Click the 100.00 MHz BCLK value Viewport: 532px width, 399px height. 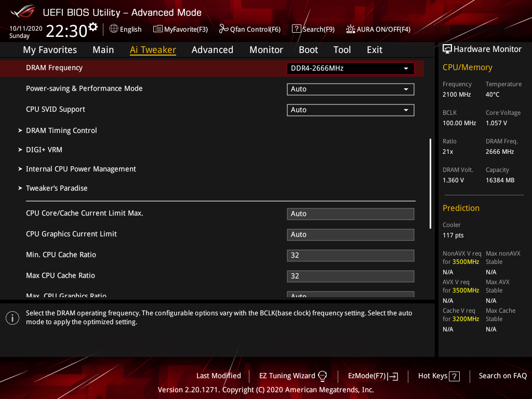459,123
